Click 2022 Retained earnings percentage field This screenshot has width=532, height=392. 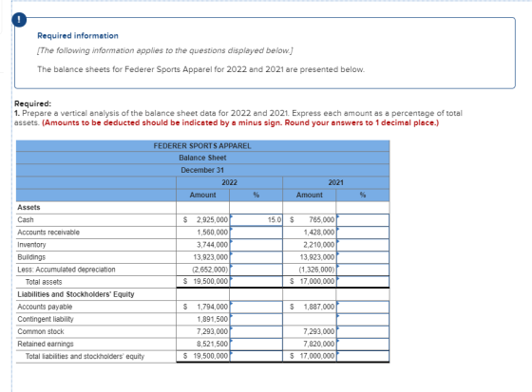(256, 344)
